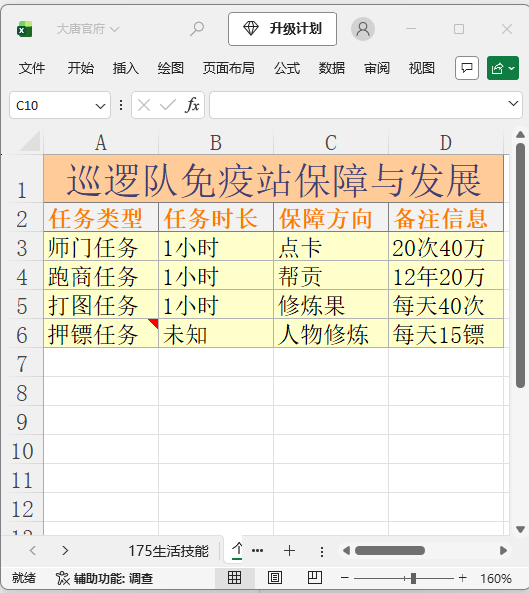Click the green share button

click(x=503, y=68)
